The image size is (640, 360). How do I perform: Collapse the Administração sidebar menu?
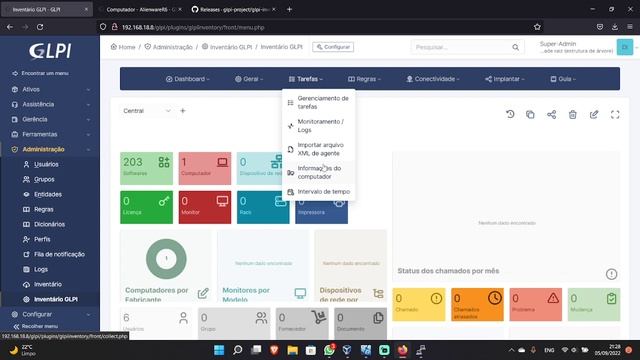click(x=50, y=149)
